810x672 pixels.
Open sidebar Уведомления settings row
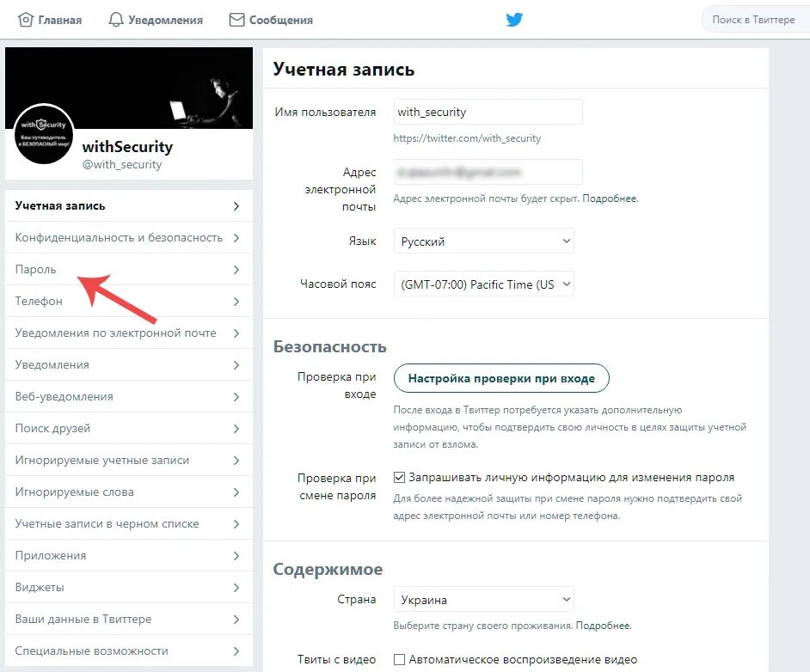[x=129, y=365]
